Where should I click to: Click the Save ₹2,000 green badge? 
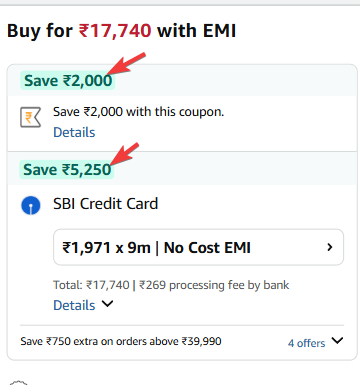[68, 81]
